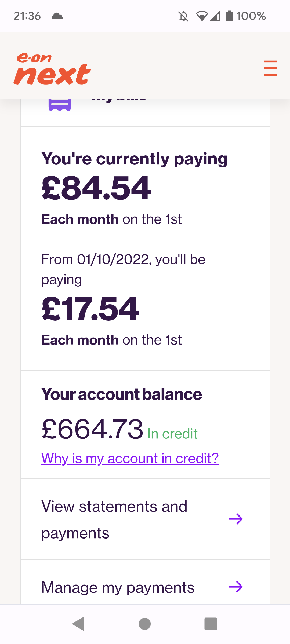
Task: Tap the green 'In credit' status label
Action: 173,434
